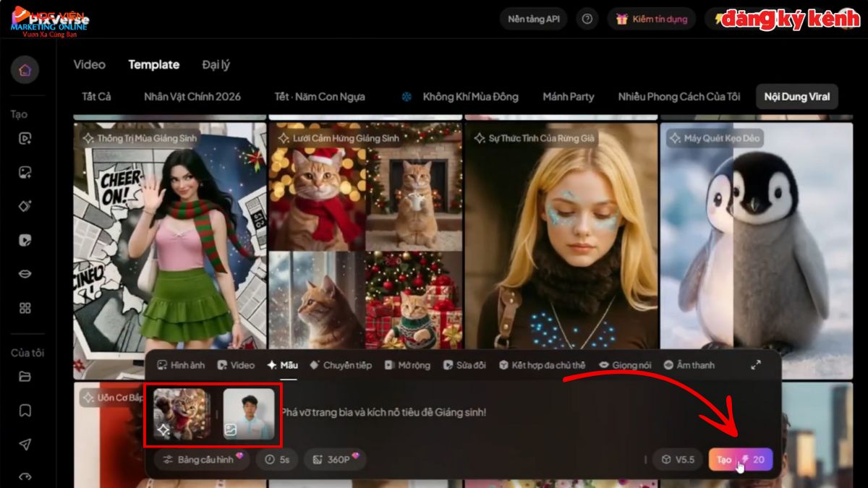868x488 pixels.
Task: Open the image creation tool in the sidebar
Action: coord(25,172)
